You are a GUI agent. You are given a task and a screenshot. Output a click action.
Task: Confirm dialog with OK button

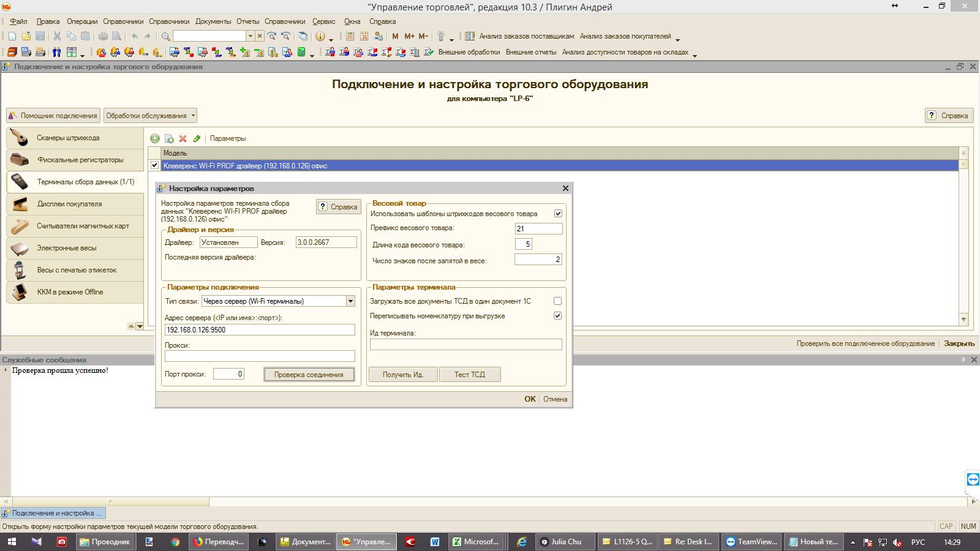pos(530,399)
